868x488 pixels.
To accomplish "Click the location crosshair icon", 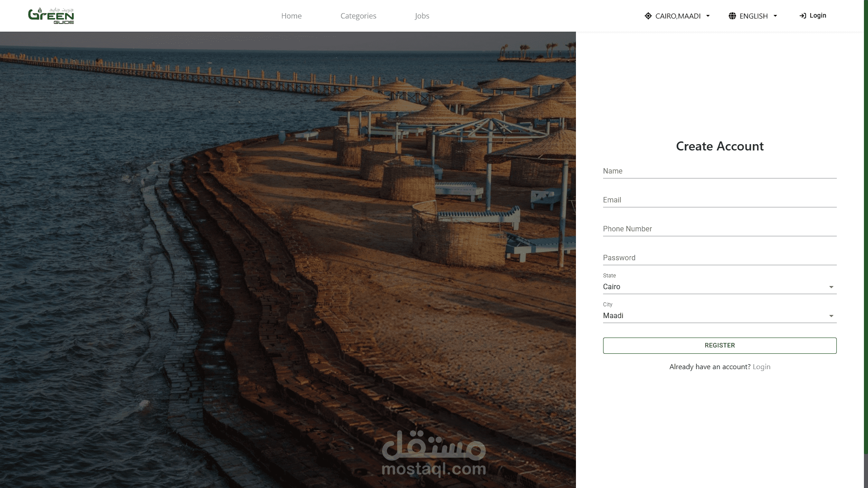I will 648,16.
